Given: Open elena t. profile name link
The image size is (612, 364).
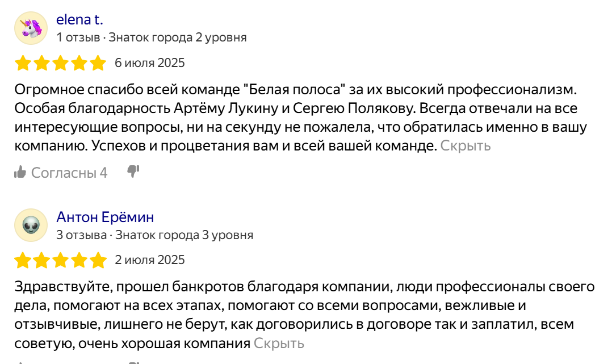Looking at the screenshot, I should (79, 20).
